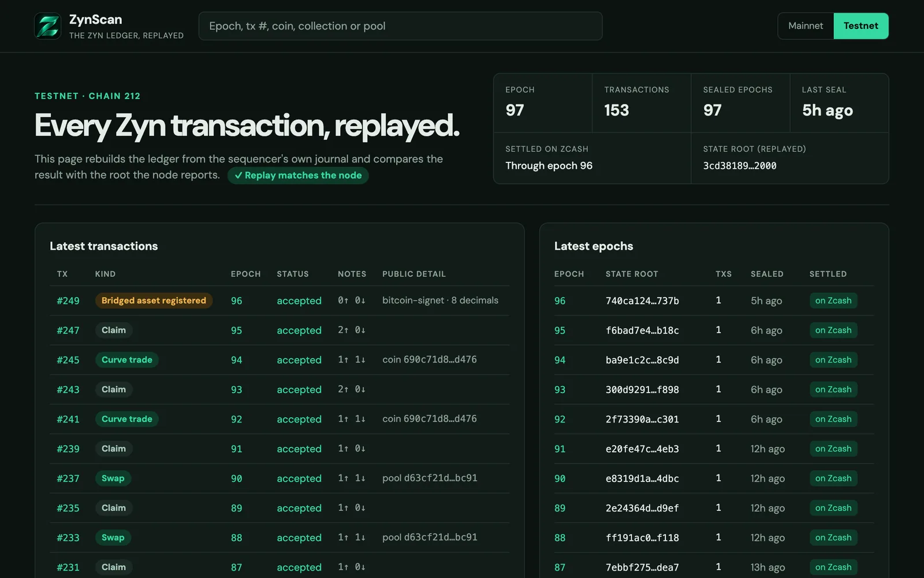Click state root 2f73390a…c301
Viewport: 924px width, 578px height.
[642, 419]
